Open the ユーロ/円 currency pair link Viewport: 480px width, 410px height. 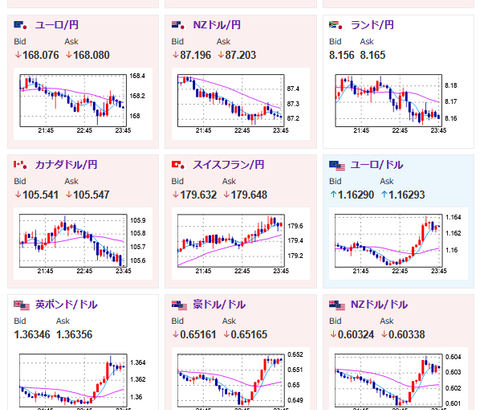(x=57, y=25)
